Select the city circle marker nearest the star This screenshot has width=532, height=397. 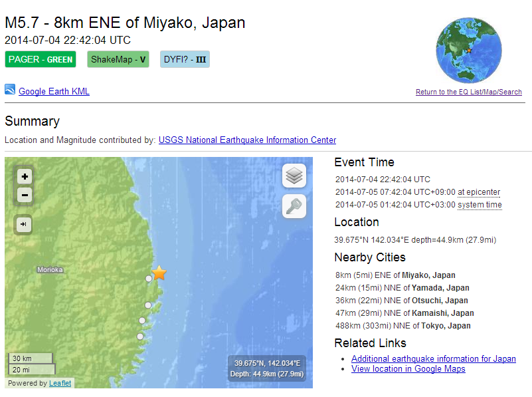[x=149, y=279]
